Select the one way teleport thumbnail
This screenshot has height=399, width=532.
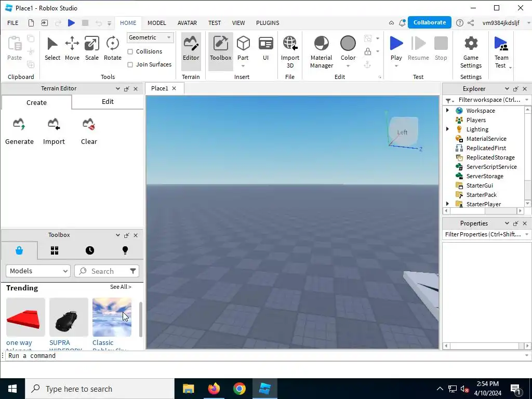pos(25,317)
